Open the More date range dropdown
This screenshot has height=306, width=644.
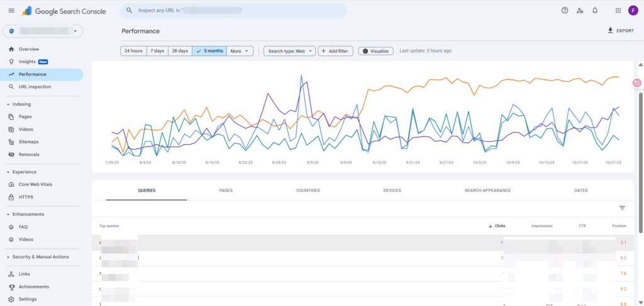(x=240, y=51)
